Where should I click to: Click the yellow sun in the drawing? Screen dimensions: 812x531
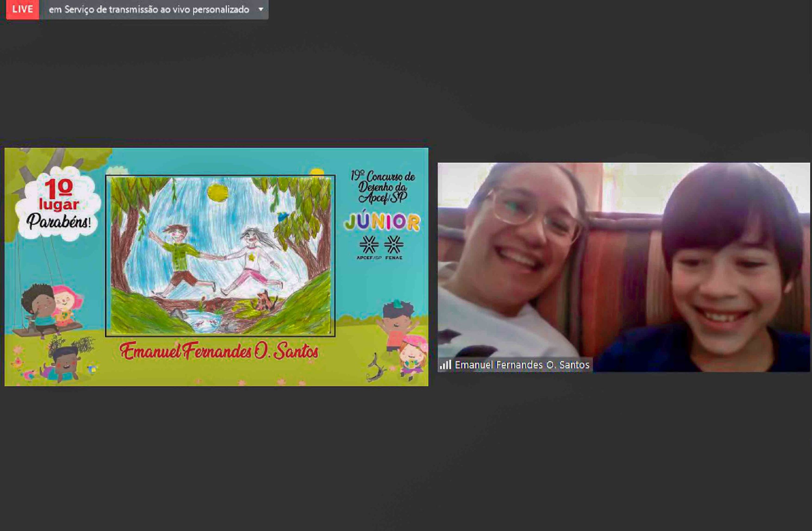[x=218, y=193]
